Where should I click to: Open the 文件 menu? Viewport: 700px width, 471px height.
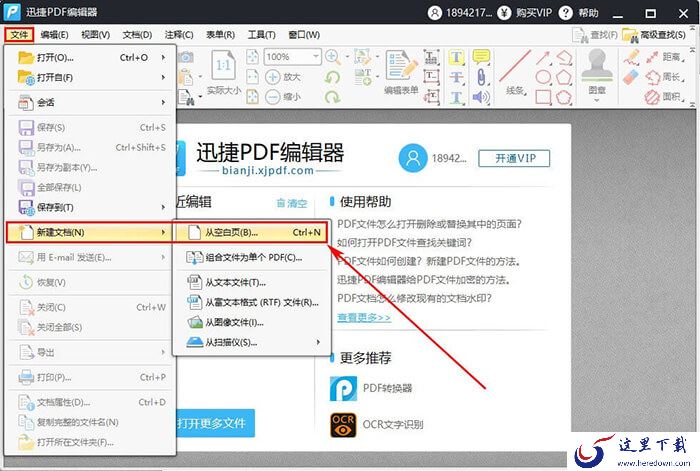click(x=19, y=35)
